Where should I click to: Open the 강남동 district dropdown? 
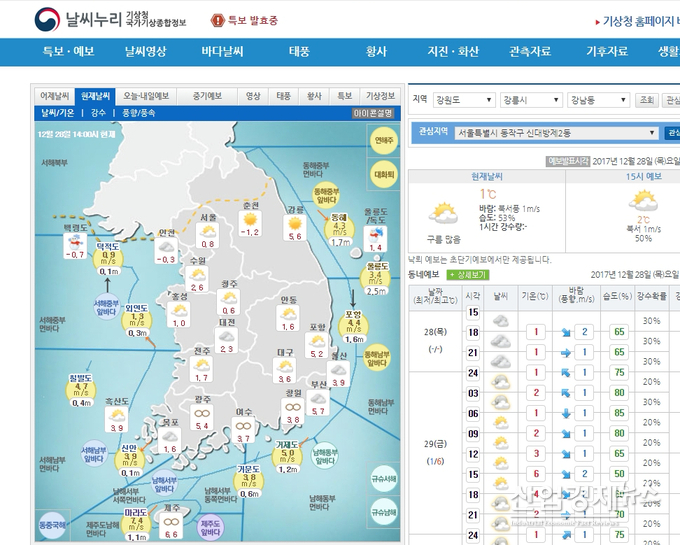point(598,100)
